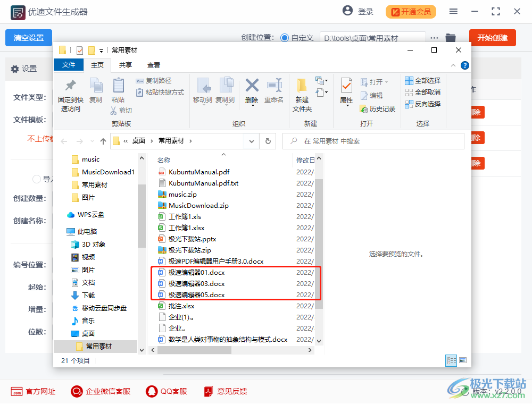Click the Copy To (复制到) icon
Viewport: 532px width, 404px height.
[x=226, y=85]
